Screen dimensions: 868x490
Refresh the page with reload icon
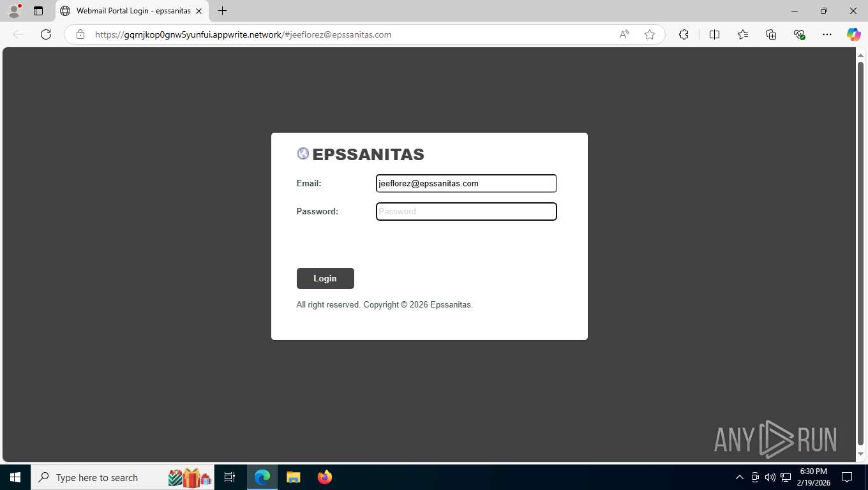[x=46, y=34]
